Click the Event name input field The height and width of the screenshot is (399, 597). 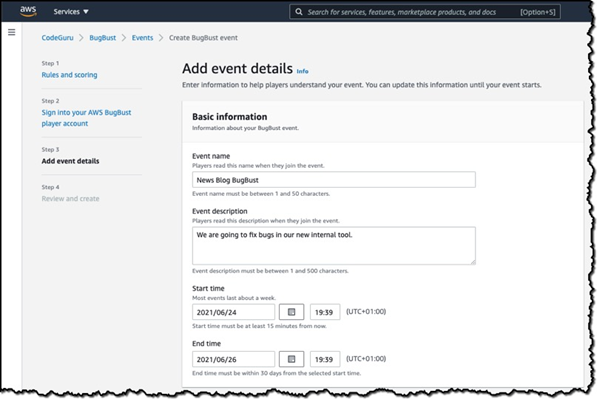(x=334, y=180)
